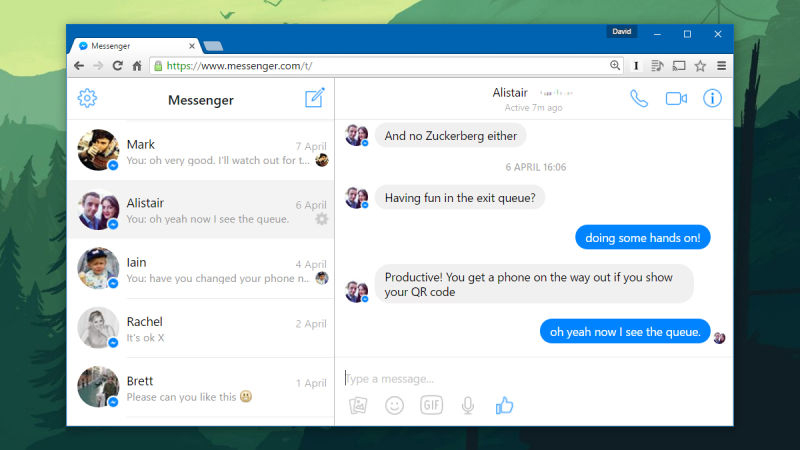This screenshot has height=450, width=800.
Task: Select the Messenger tab
Action: (134, 46)
